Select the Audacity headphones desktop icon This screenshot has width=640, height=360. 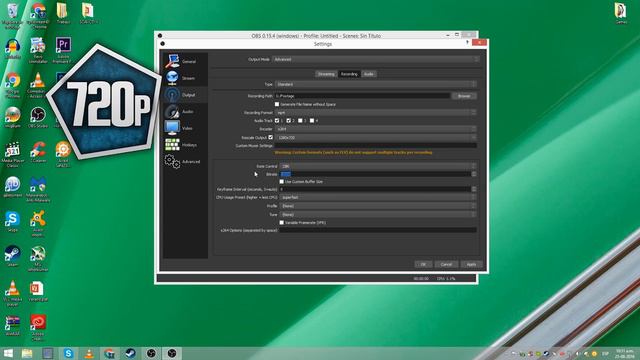12,49
